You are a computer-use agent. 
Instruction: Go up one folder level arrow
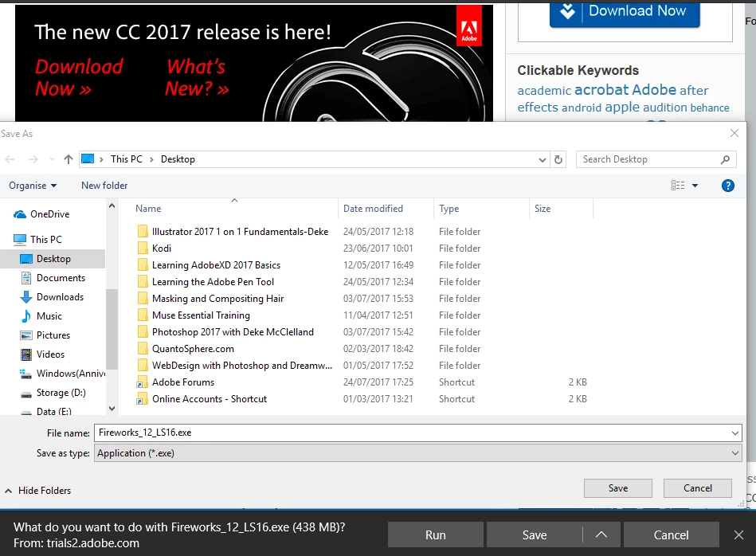point(69,159)
